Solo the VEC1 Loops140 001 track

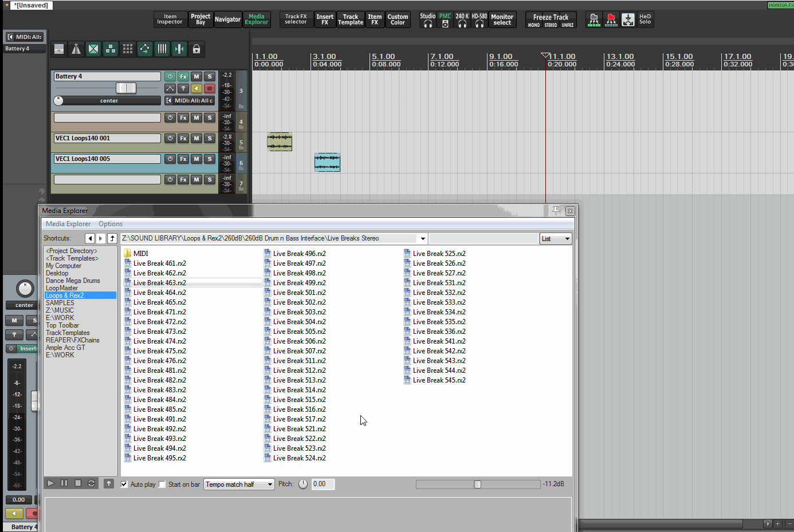[x=210, y=138]
